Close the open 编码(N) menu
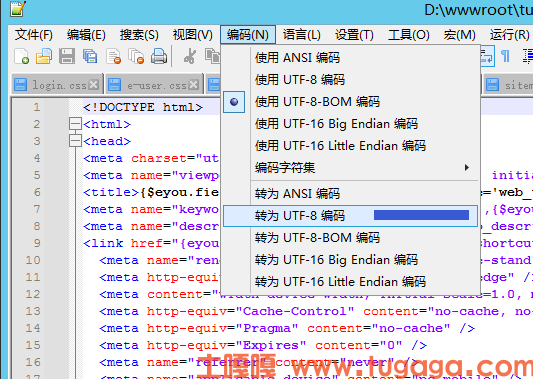 (x=248, y=35)
